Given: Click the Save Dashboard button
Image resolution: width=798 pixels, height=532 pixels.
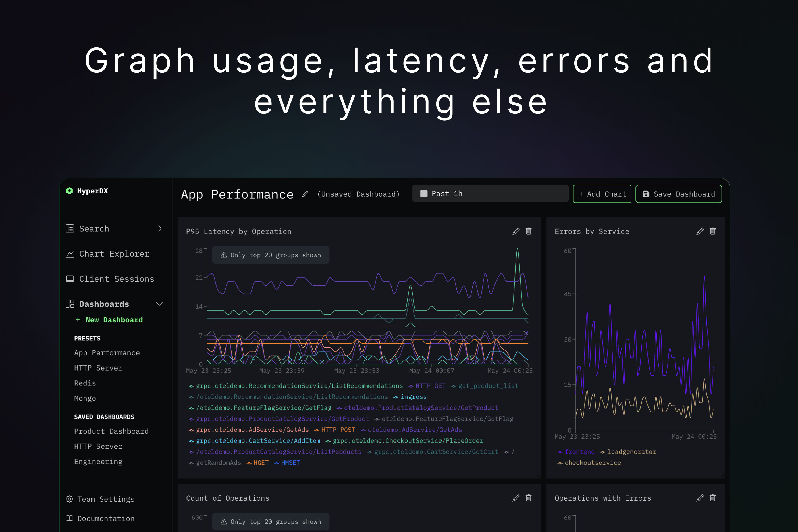Looking at the screenshot, I should (x=679, y=194).
